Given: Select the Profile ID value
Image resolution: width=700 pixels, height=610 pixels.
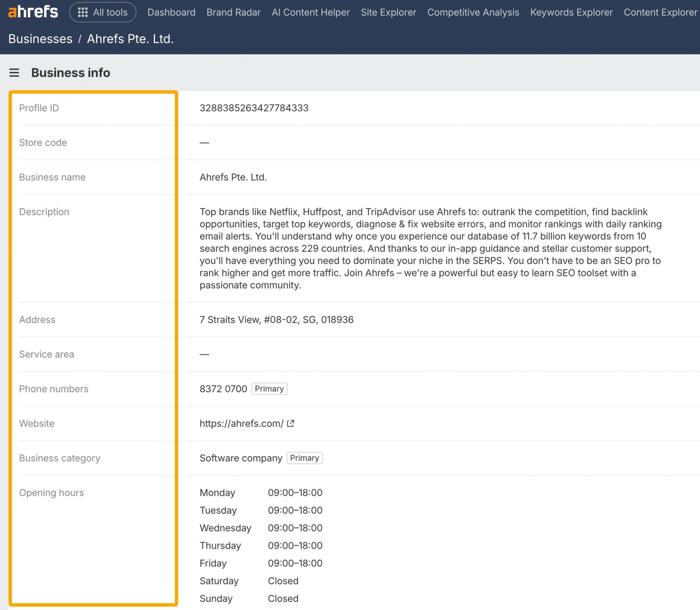Looking at the screenshot, I should (254, 108).
